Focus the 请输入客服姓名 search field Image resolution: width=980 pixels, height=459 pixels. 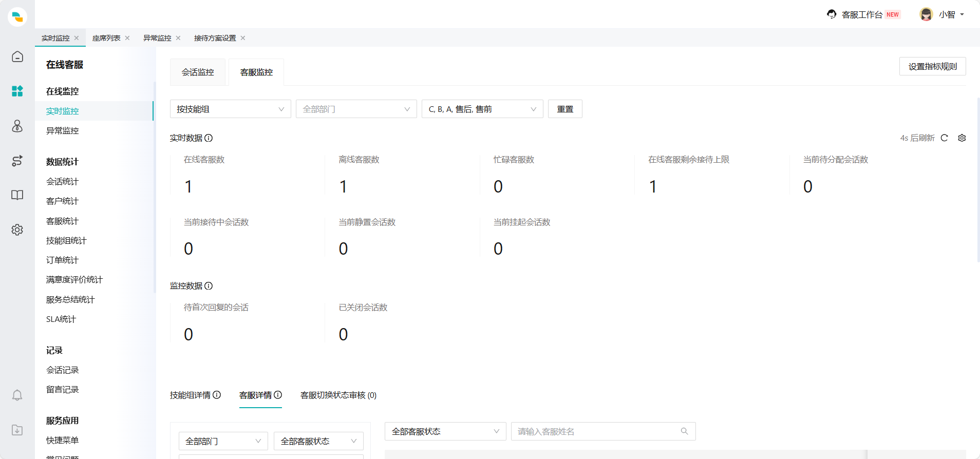(x=604, y=431)
